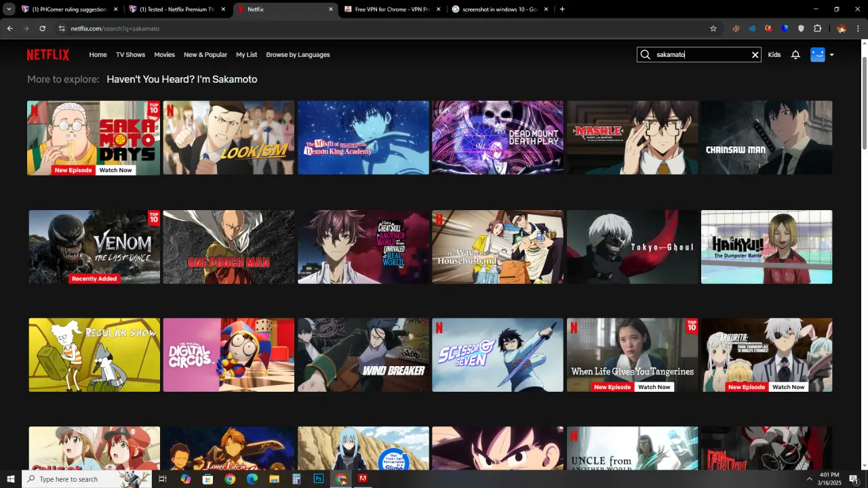This screenshot has height=488, width=868.
Task: Open Scissor Seven thumbnail
Action: pos(498,355)
